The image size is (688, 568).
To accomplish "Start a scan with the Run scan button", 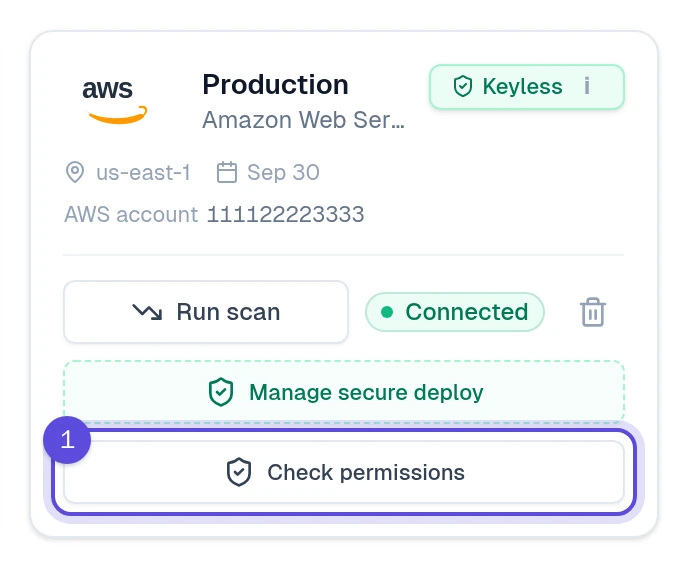I will (206, 312).
